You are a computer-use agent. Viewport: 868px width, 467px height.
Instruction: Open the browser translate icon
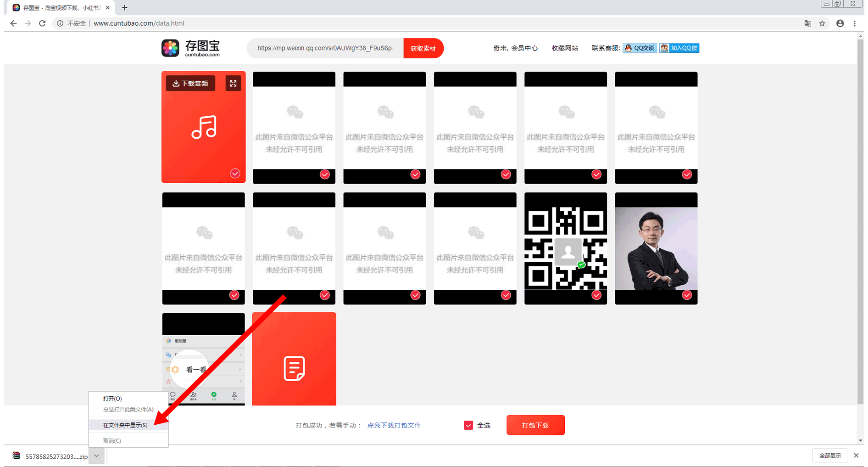click(x=807, y=23)
